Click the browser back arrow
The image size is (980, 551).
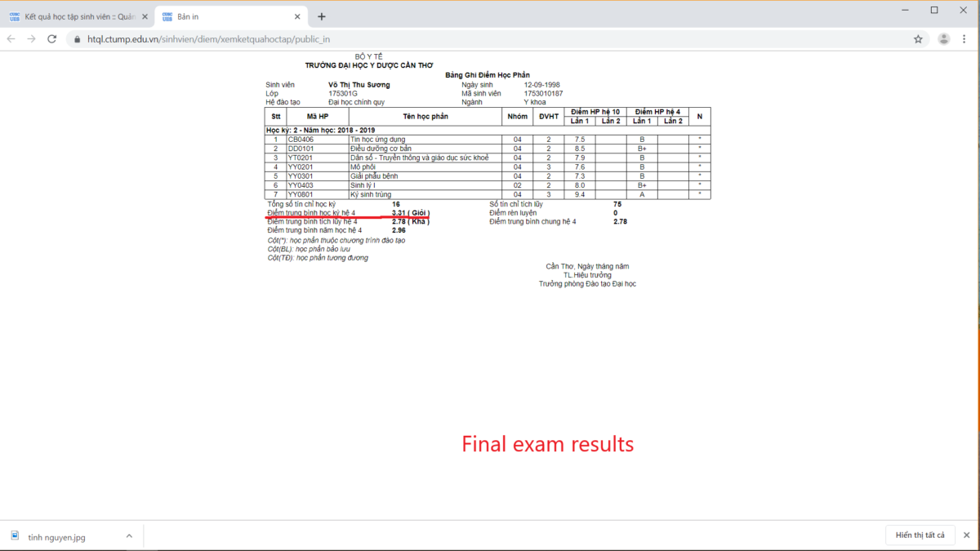(11, 39)
